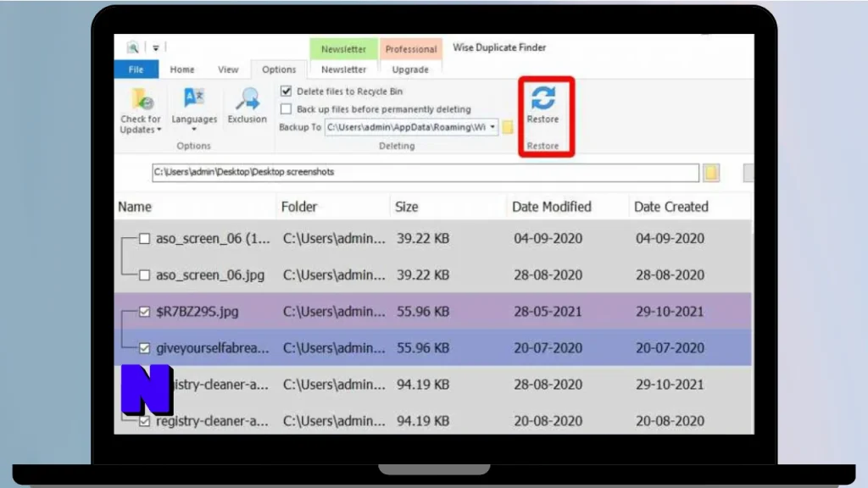This screenshot has height=488, width=868.
Task: Check the aso_screen_06 (1... file box
Action: tap(144, 238)
